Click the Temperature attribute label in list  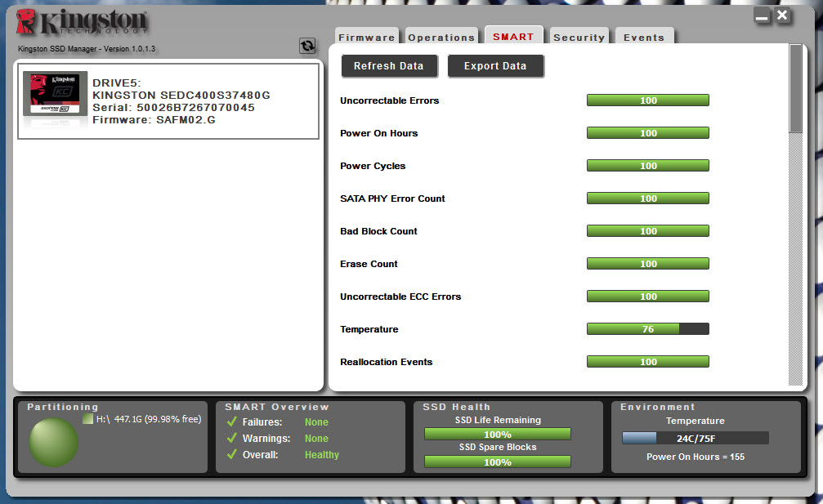coord(369,329)
